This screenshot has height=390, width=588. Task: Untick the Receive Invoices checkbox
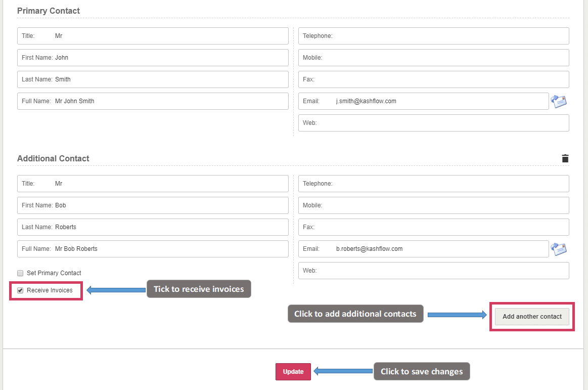21,290
